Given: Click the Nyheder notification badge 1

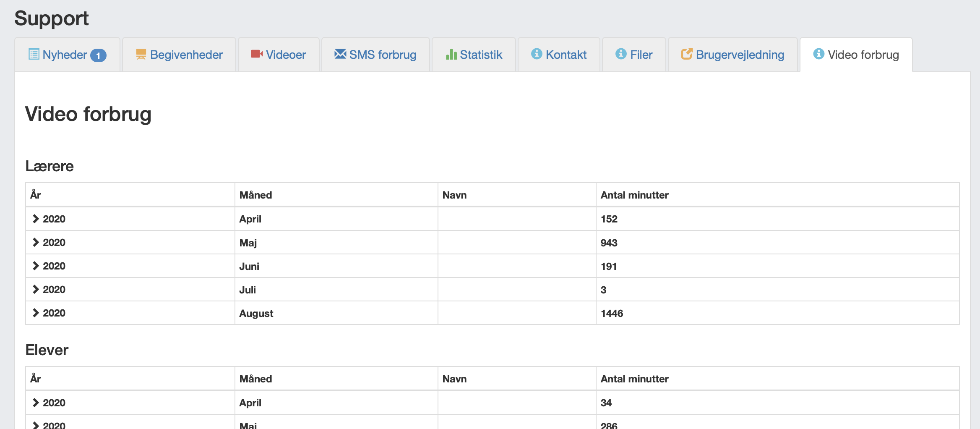Looking at the screenshot, I should point(99,55).
